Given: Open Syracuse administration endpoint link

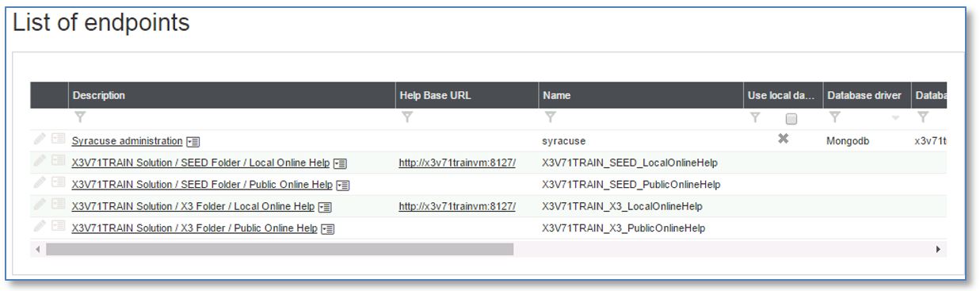Looking at the screenshot, I should click(127, 141).
